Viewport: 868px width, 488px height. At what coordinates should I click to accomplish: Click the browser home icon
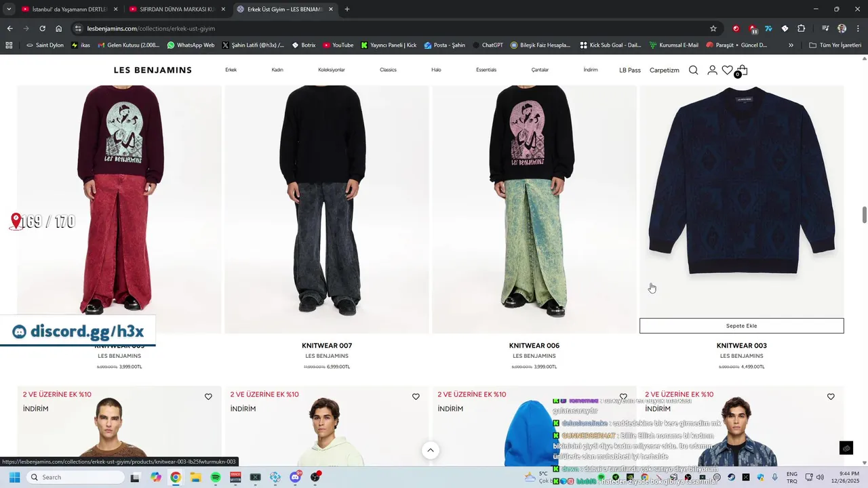(x=59, y=28)
